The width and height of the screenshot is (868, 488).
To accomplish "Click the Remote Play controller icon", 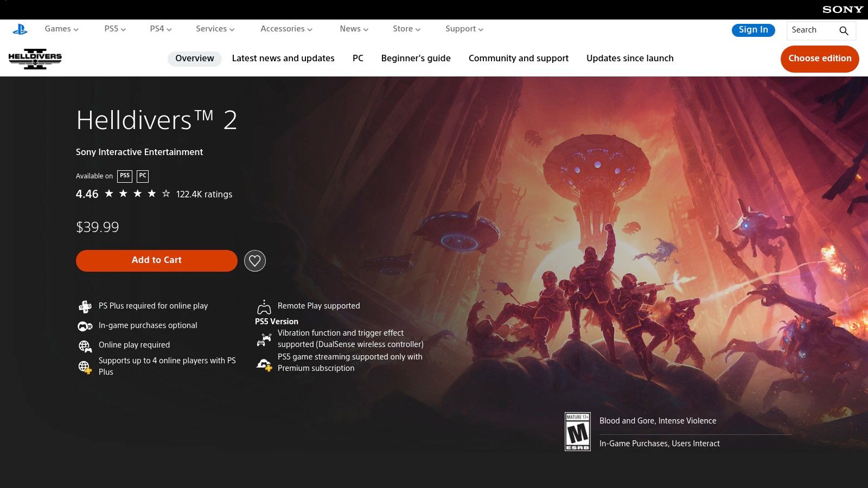I will coord(264,307).
